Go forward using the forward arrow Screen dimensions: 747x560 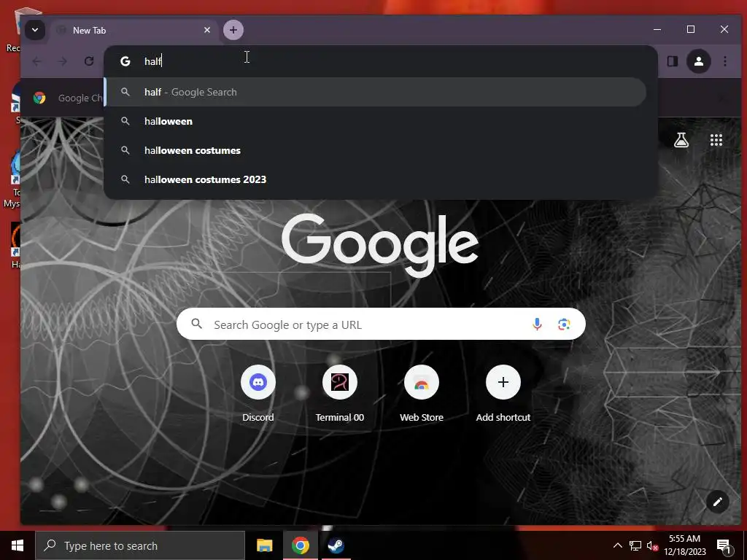point(63,61)
